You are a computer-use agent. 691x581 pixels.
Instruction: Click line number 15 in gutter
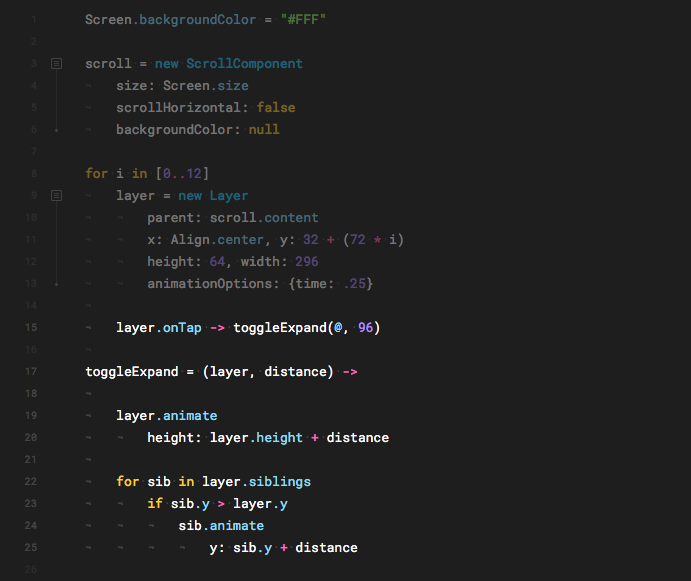point(31,328)
